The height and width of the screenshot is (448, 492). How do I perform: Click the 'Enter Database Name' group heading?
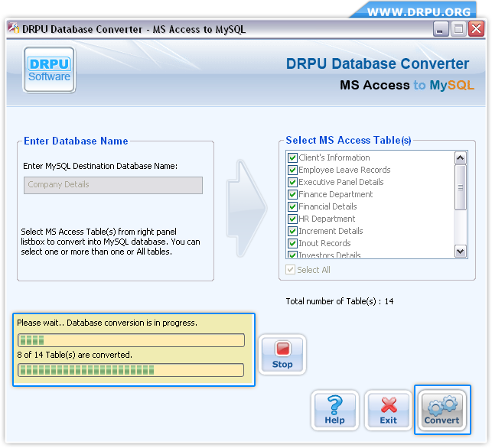[x=76, y=141]
